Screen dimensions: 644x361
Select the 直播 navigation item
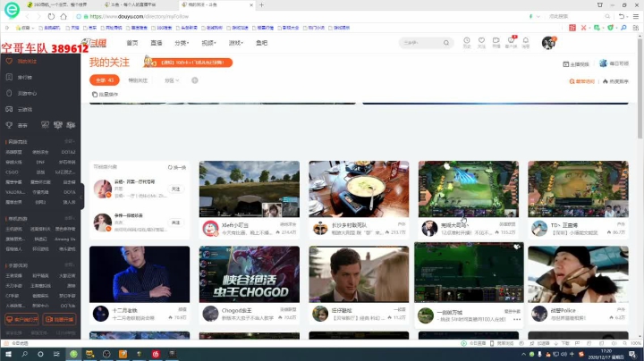[x=156, y=43]
